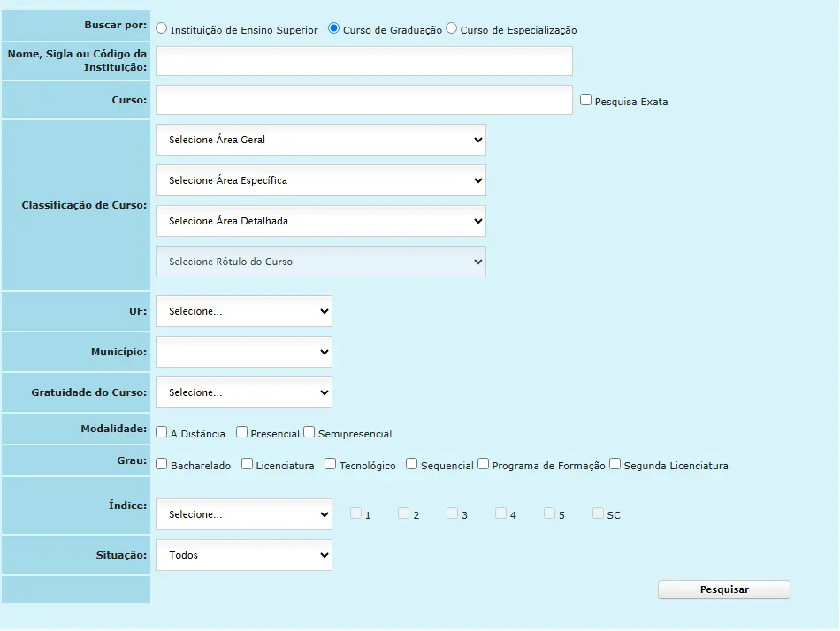Check the SC index checkbox

[x=598, y=513]
